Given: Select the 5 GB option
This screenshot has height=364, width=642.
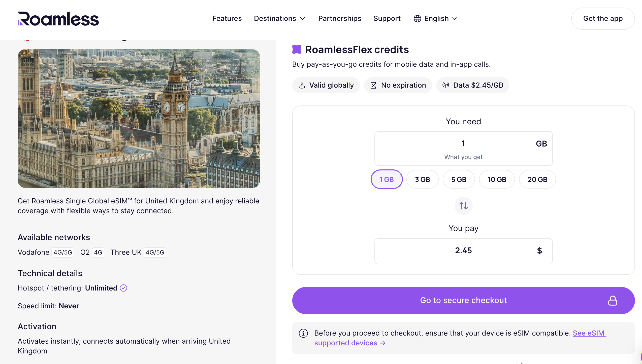Looking at the screenshot, I should click(x=459, y=179).
